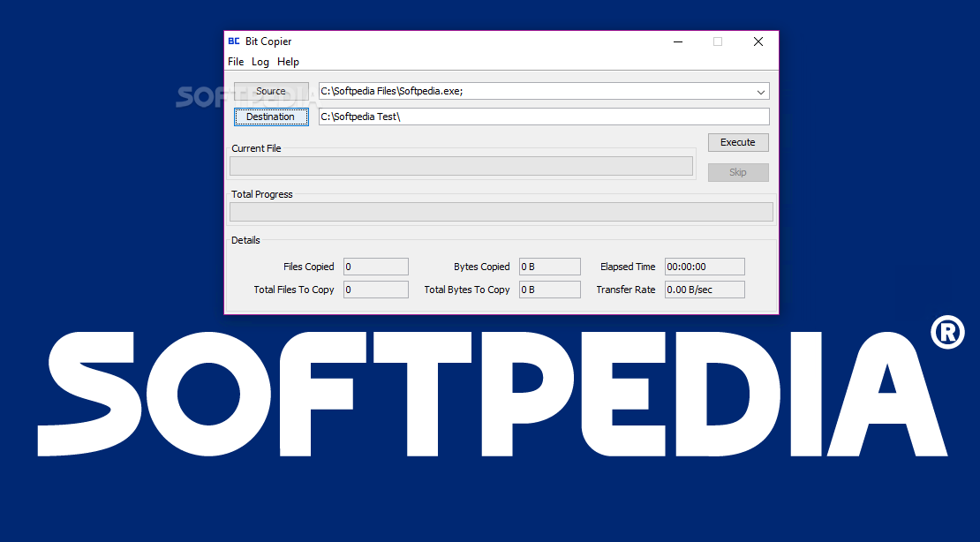Click the Current File group label
Screen dimensions: 980x542
(x=256, y=149)
